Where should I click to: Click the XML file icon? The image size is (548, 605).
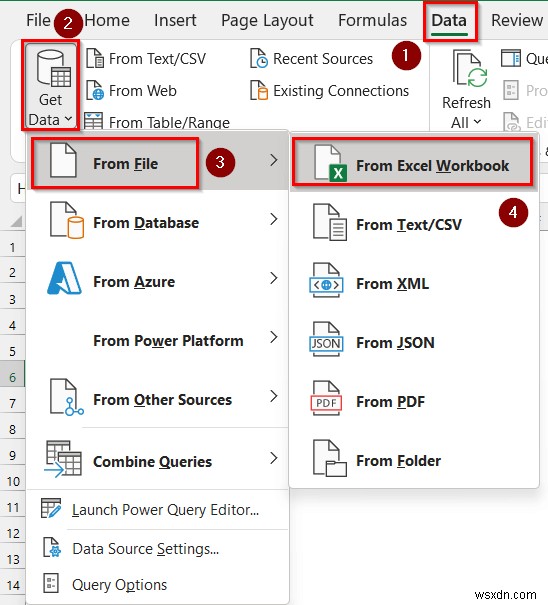pyautogui.click(x=326, y=280)
